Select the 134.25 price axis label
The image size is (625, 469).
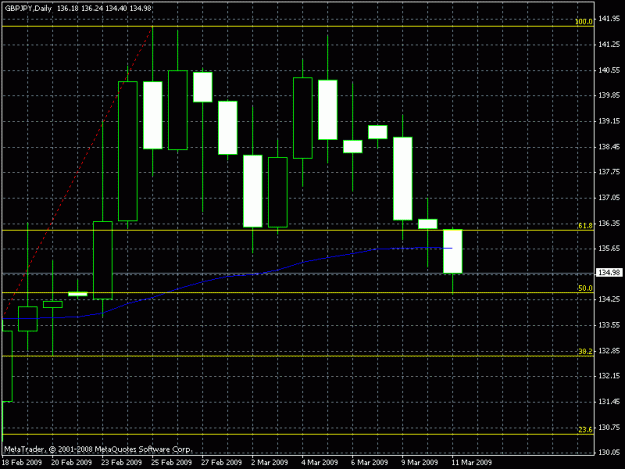tap(609, 299)
